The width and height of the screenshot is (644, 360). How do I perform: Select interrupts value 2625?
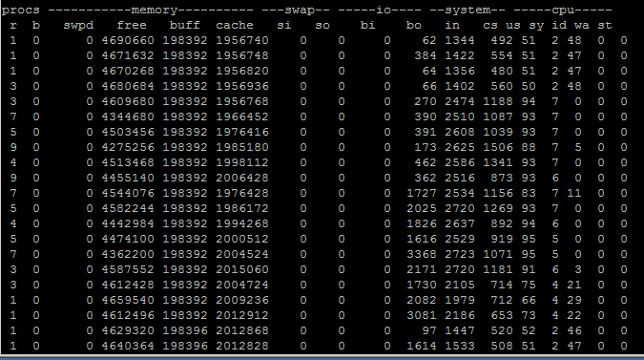tap(460, 147)
